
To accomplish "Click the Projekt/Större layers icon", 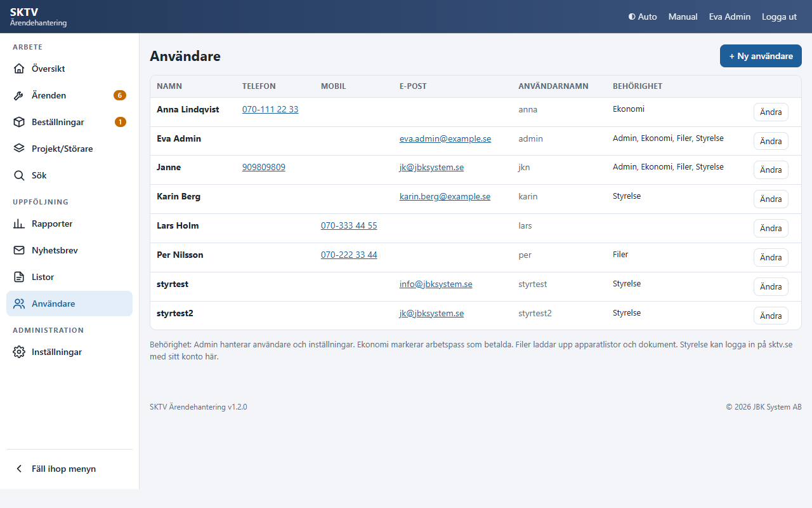I will (x=19, y=149).
